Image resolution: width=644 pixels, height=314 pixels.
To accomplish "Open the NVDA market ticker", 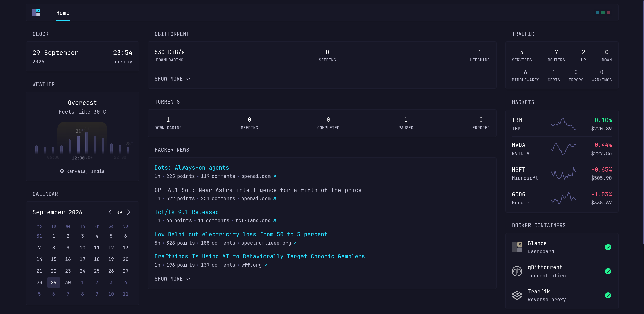I will click(x=518, y=145).
